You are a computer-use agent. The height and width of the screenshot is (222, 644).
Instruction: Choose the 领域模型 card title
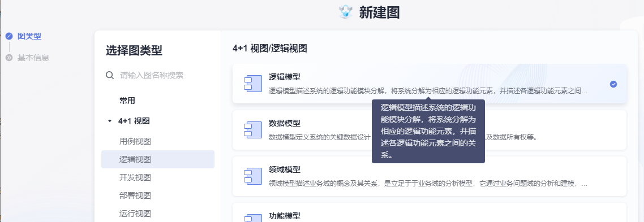click(285, 169)
